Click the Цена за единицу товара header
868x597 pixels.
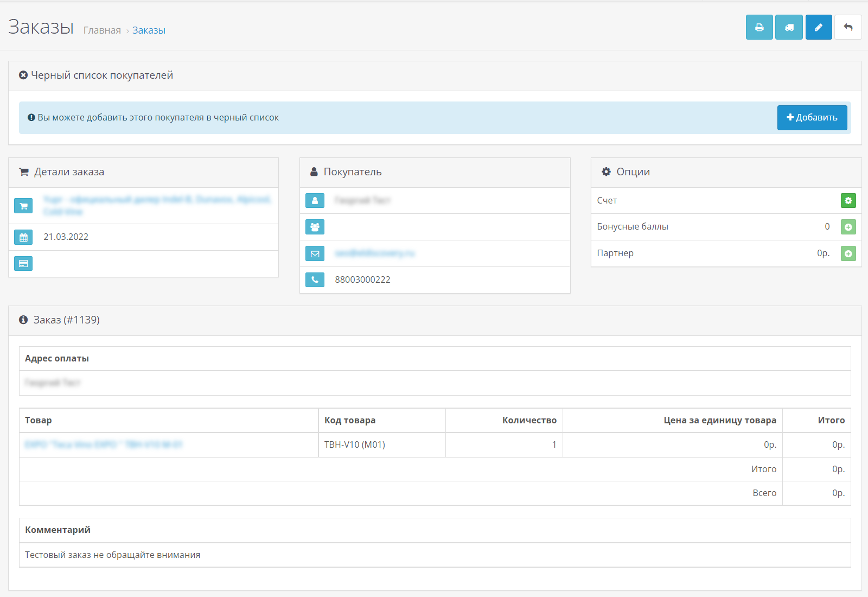click(x=720, y=421)
